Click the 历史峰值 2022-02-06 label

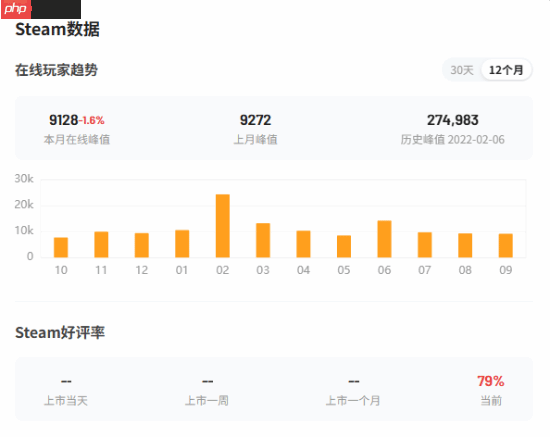(452, 140)
